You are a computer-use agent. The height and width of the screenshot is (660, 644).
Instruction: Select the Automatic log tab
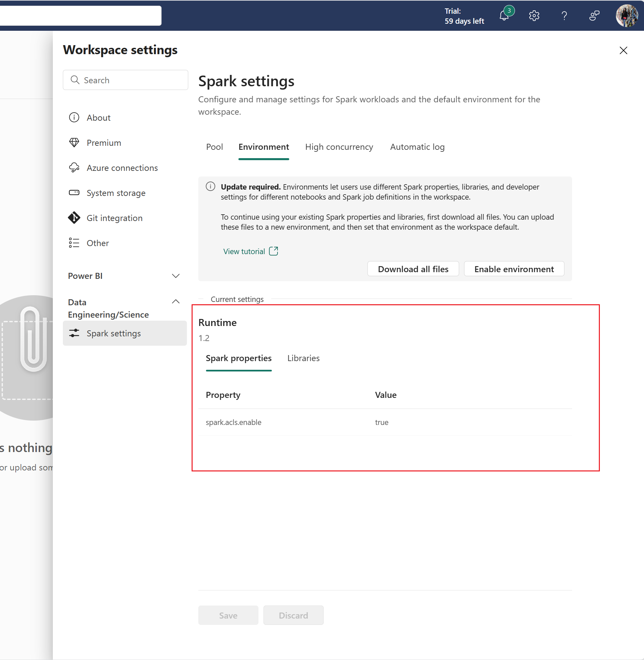(x=417, y=146)
